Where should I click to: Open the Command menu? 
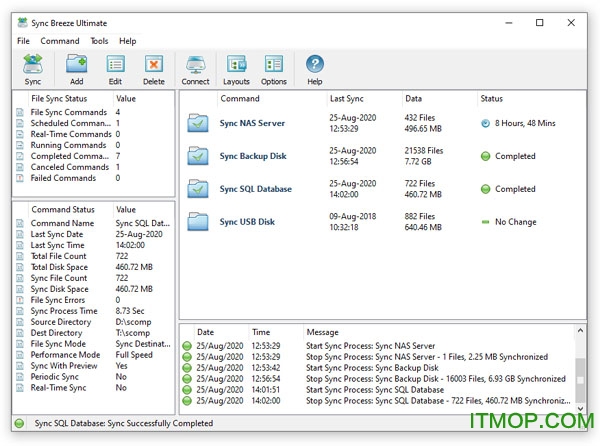[x=60, y=41]
